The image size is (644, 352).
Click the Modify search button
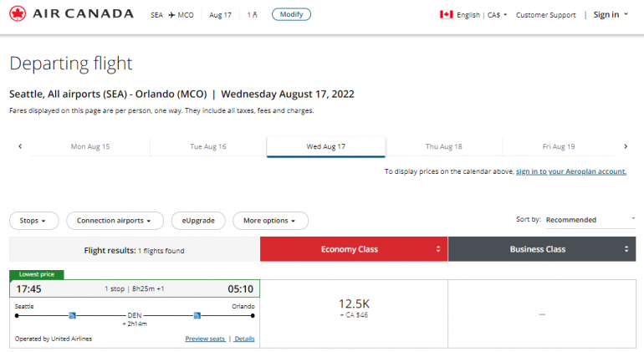point(291,14)
